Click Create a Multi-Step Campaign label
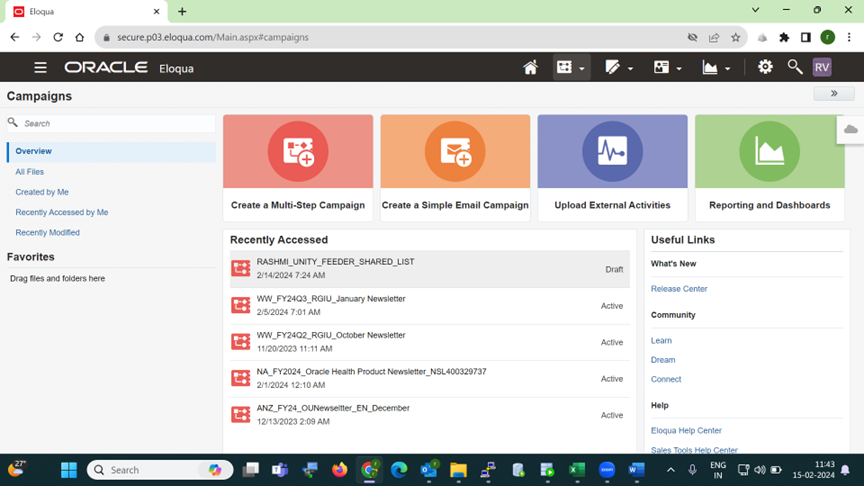Viewport: 864px width, 486px height. [x=298, y=205]
